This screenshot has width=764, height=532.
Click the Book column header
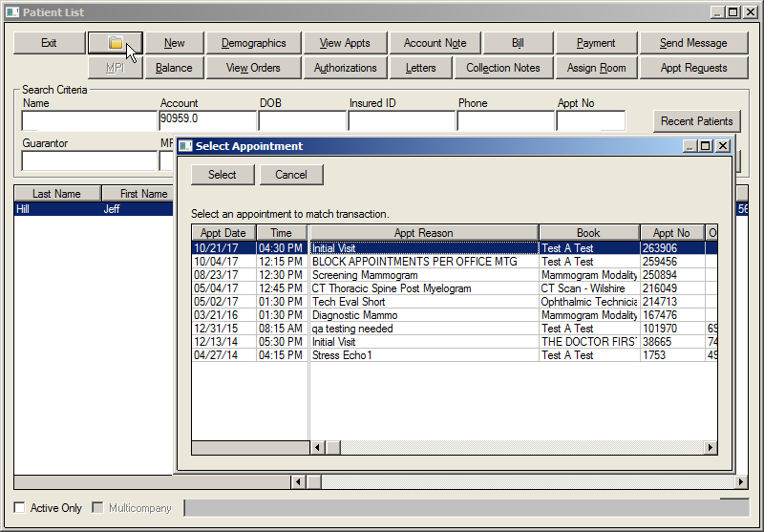[x=588, y=233]
